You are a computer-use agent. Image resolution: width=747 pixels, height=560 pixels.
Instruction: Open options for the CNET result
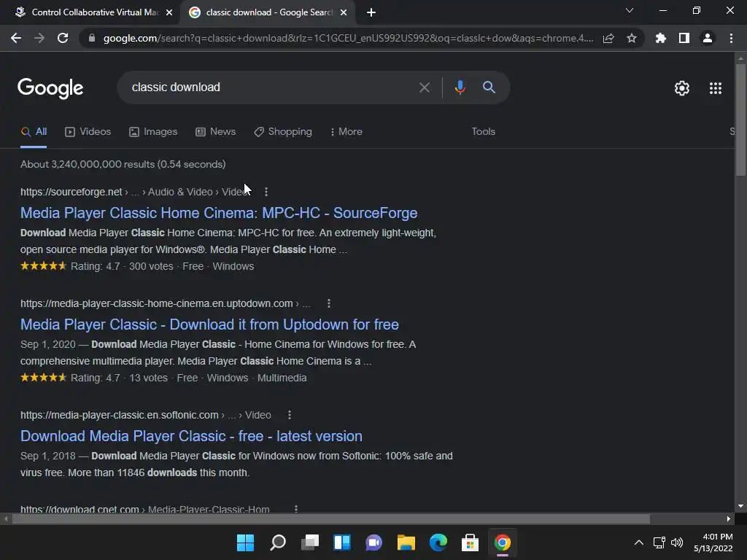[296, 508]
